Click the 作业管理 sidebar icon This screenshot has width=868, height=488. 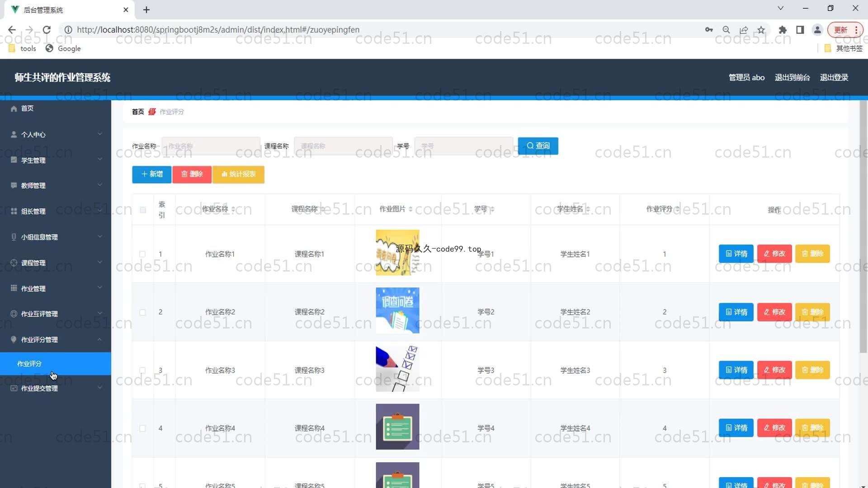click(x=14, y=288)
